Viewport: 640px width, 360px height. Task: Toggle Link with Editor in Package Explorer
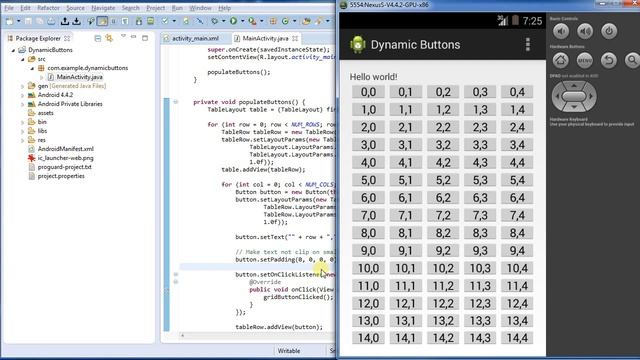click(109, 38)
